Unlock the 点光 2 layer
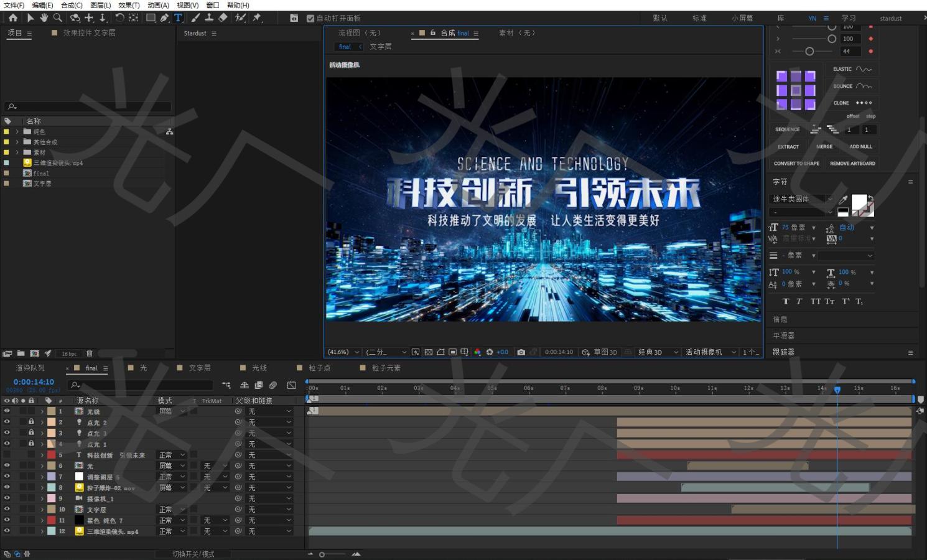Screen dimensions: 927x560 [x=31, y=422]
